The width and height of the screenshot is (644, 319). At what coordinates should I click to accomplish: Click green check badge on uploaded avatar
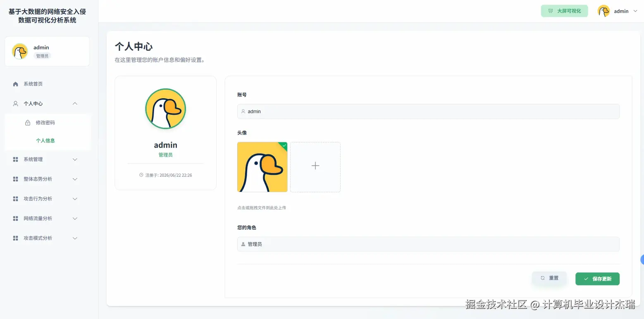point(284,145)
